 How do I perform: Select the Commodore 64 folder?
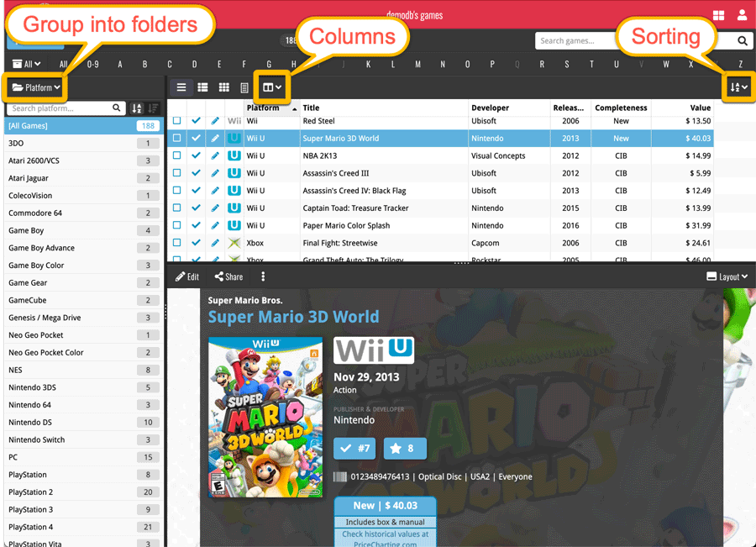(84, 213)
